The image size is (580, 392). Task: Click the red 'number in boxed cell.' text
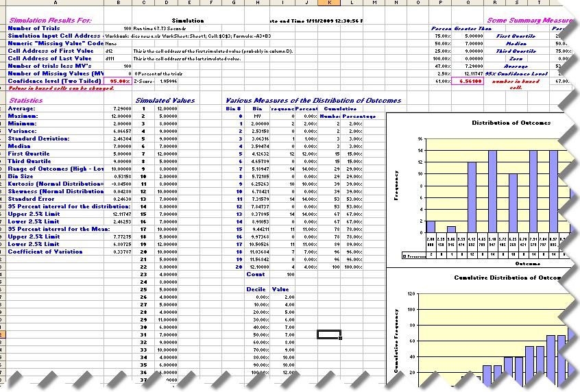(516, 84)
